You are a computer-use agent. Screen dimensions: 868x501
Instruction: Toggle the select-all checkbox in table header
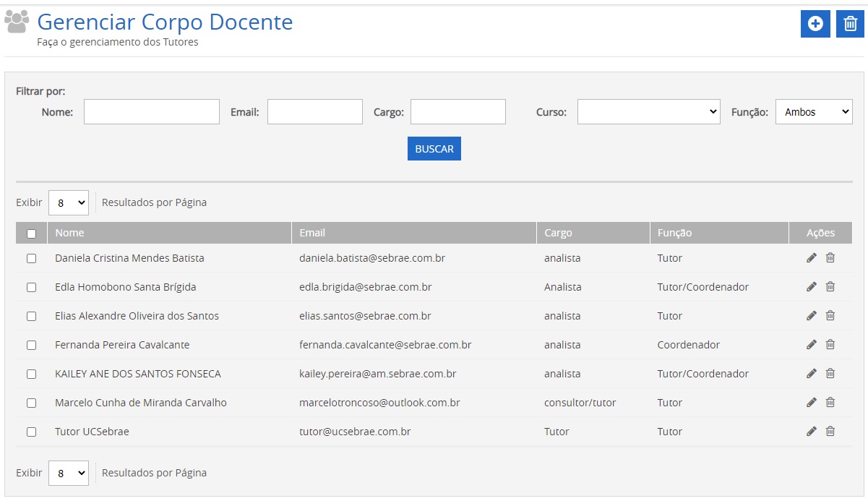(x=31, y=234)
